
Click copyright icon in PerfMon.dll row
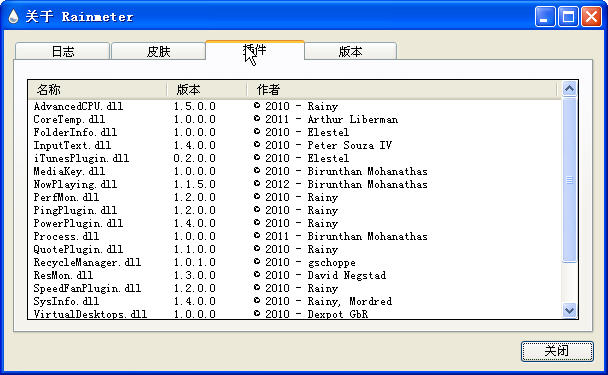point(257,196)
